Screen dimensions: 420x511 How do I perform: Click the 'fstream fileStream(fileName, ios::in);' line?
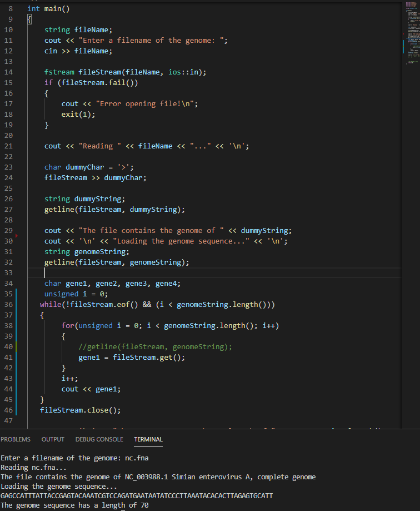(126, 72)
